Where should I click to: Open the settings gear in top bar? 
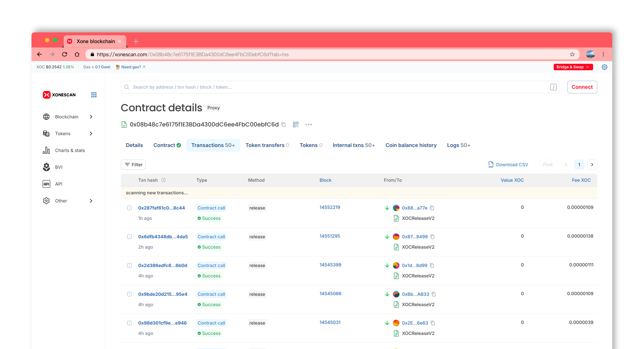click(x=604, y=67)
